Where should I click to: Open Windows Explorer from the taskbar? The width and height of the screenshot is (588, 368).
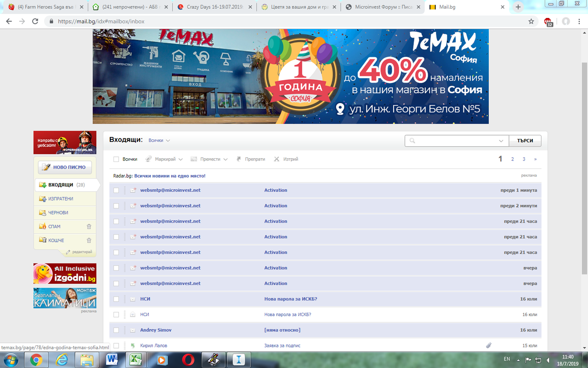(x=87, y=360)
